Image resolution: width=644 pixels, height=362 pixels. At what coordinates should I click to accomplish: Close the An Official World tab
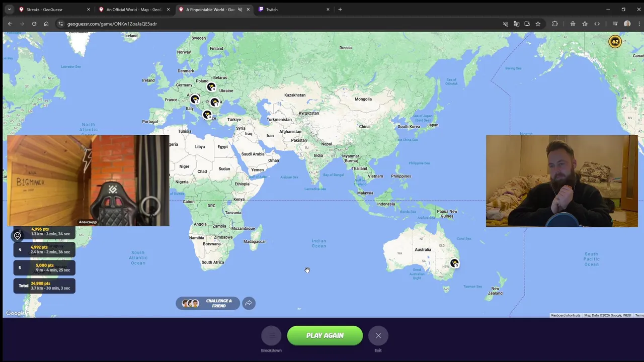click(168, 10)
